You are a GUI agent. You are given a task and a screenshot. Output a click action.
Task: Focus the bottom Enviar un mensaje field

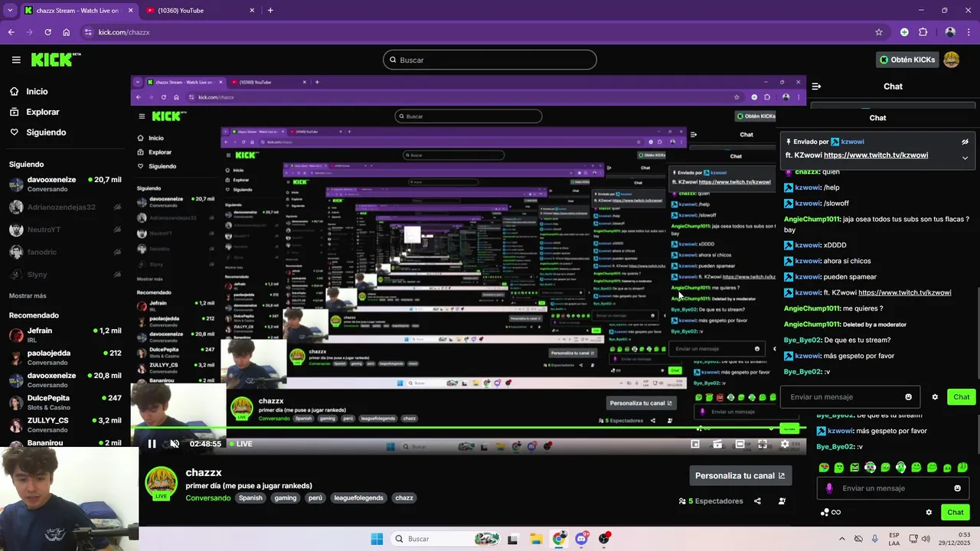891,488
